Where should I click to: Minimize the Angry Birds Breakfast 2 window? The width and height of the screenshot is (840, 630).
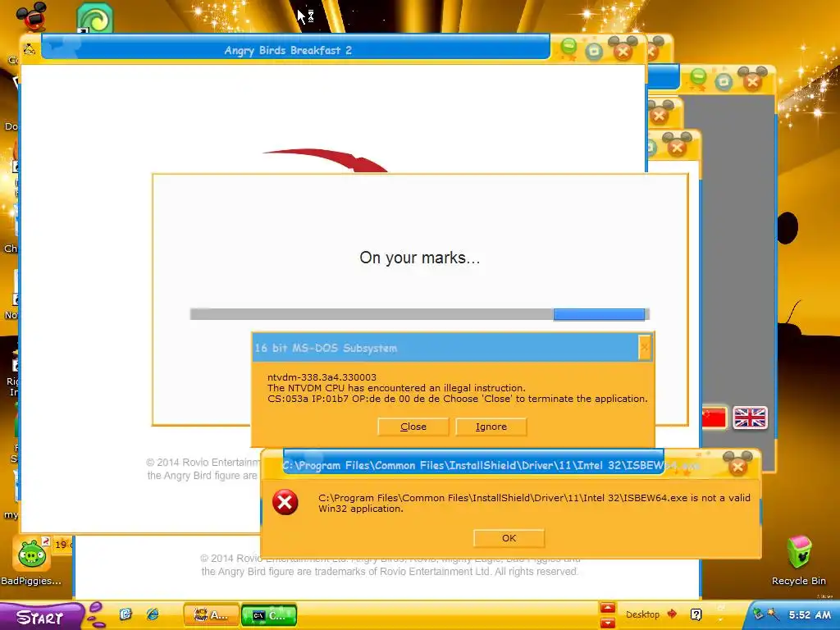[x=569, y=48]
